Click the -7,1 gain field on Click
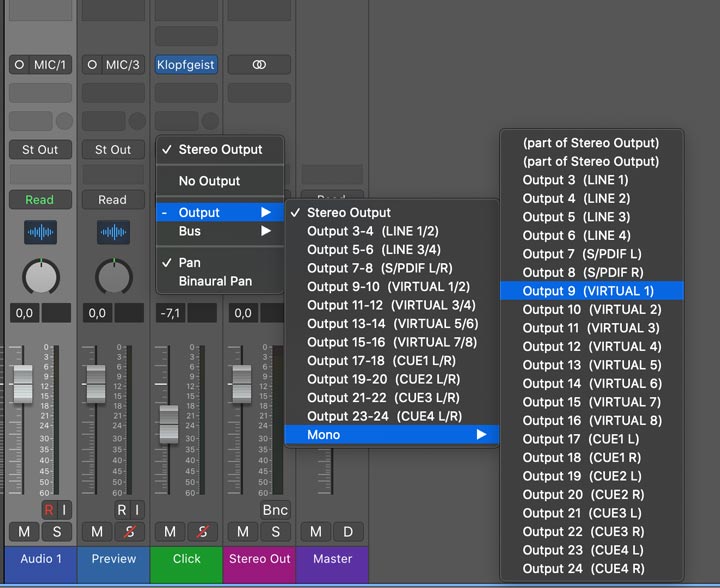Screen dimensions: 720x588 170,313
